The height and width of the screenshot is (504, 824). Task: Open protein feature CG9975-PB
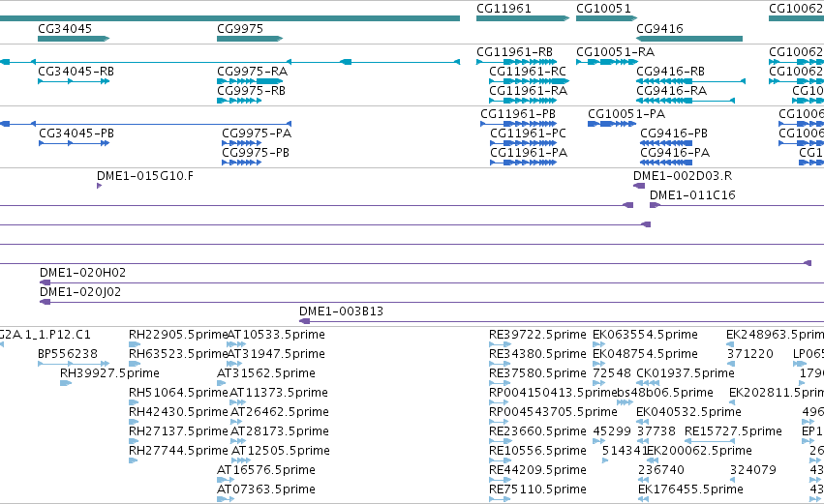click(256, 153)
